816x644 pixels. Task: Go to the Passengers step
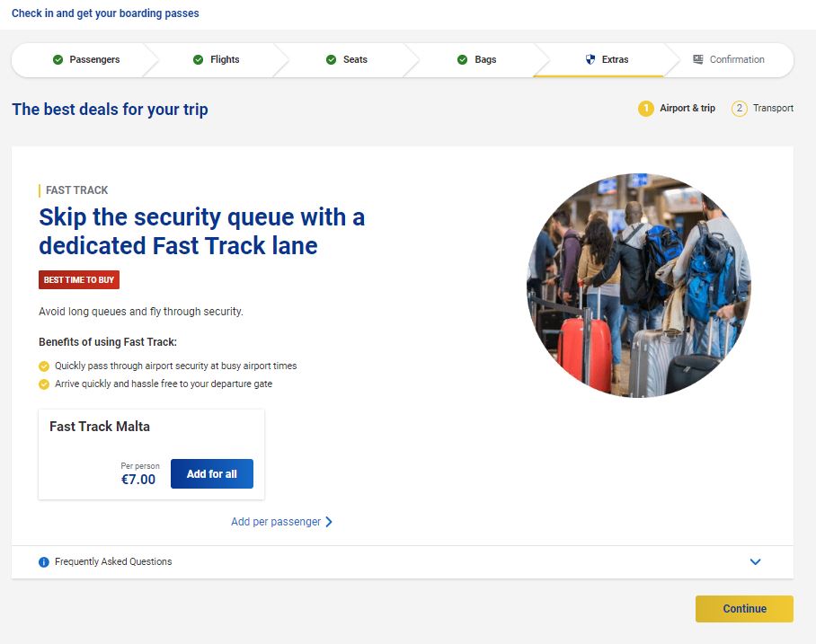(x=94, y=60)
